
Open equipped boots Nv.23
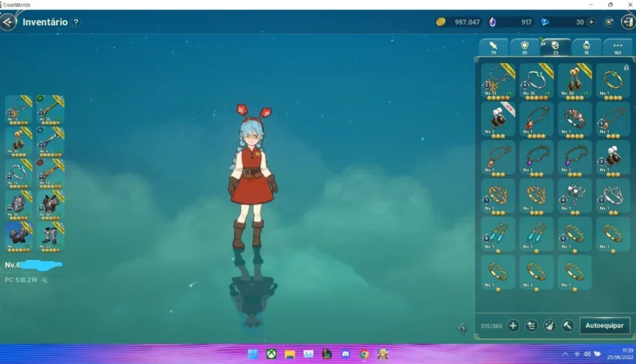pyautogui.click(x=50, y=237)
